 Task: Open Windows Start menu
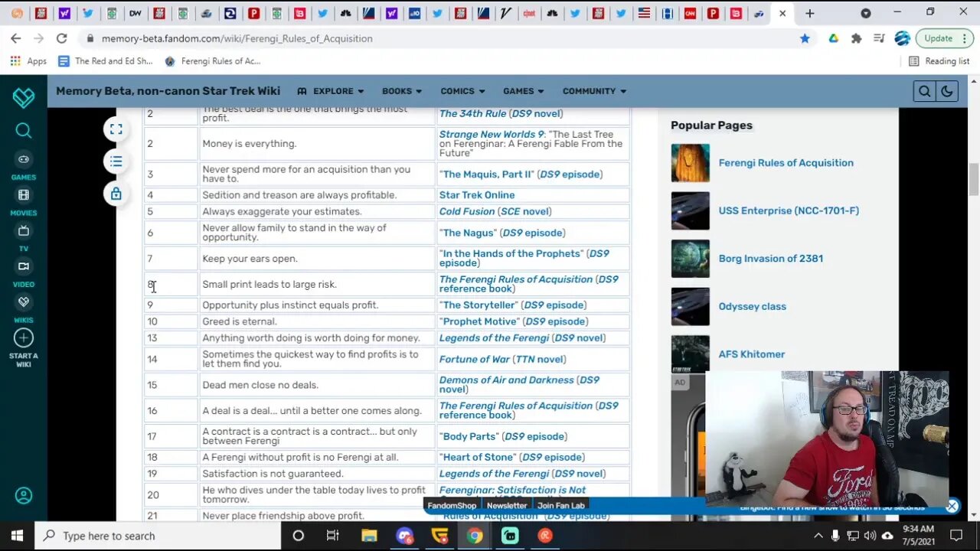[x=18, y=536]
